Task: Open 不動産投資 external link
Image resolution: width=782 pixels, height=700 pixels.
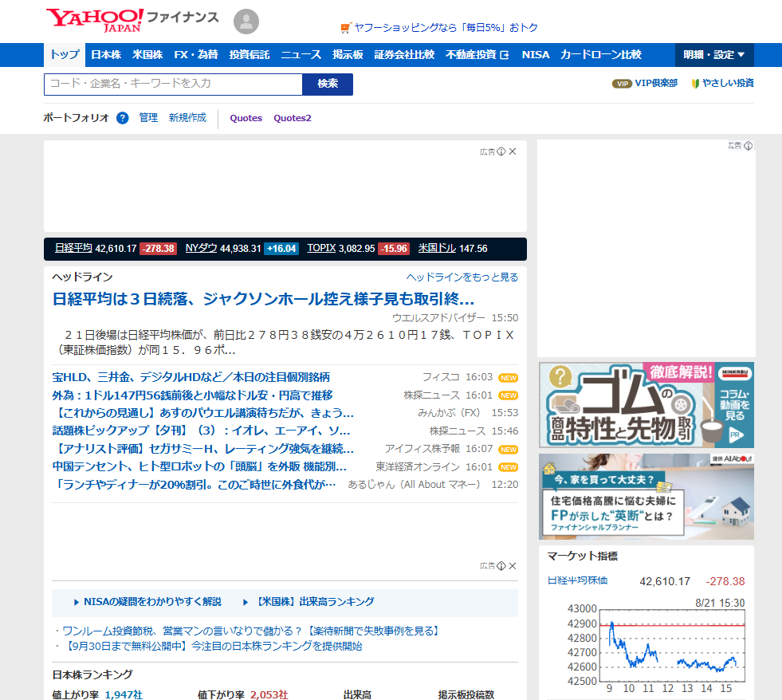Action: [477, 55]
